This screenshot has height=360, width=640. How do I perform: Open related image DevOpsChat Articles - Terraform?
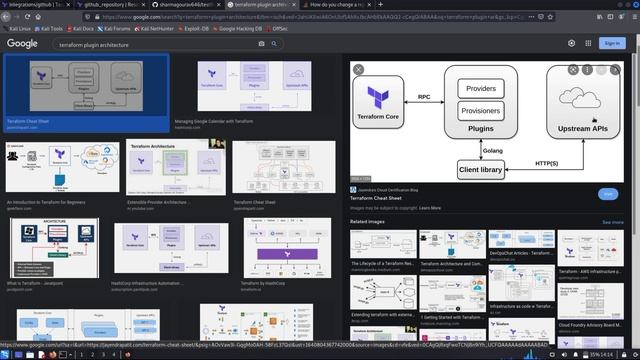[522, 239]
